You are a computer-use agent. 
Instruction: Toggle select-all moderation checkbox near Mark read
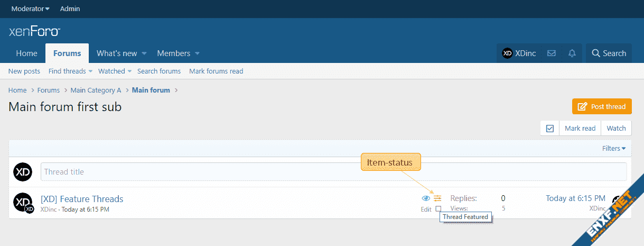click(549, 128)
